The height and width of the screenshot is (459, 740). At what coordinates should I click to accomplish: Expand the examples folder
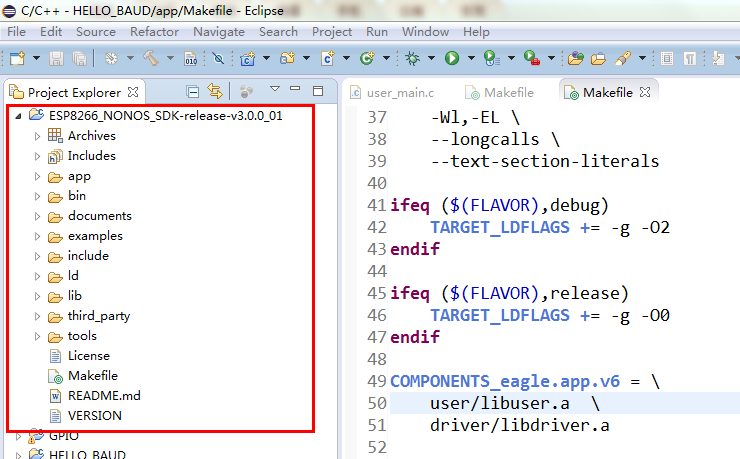(x=37, y=236)
